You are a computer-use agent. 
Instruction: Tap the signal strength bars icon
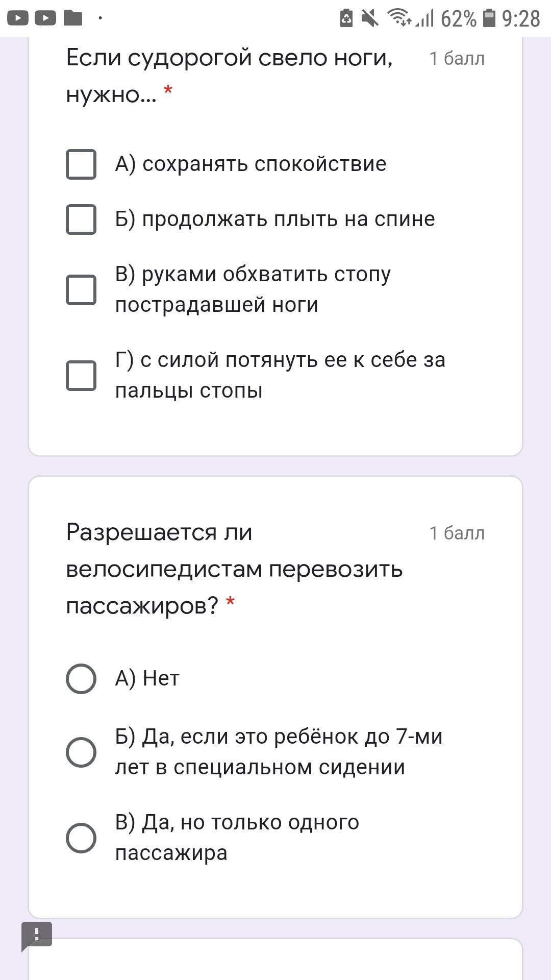pyautogui.click(x=425, y=18)
